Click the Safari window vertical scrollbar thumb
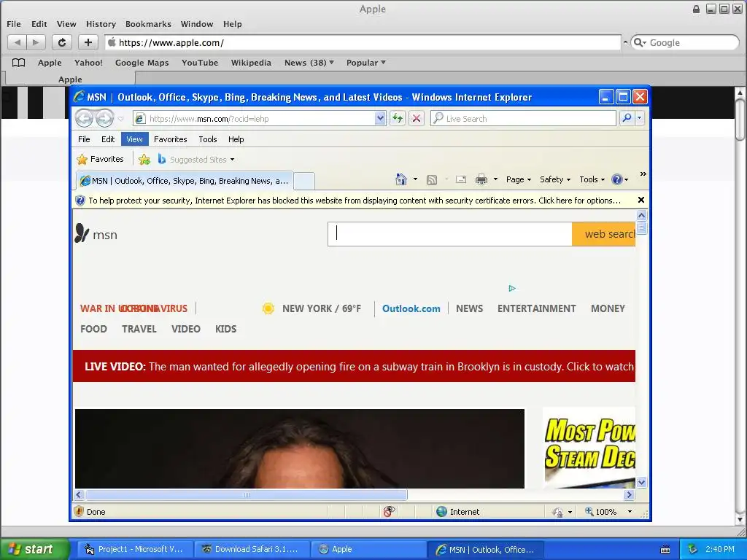The width and height of the screenshot is (747, 560). [740, 120]
